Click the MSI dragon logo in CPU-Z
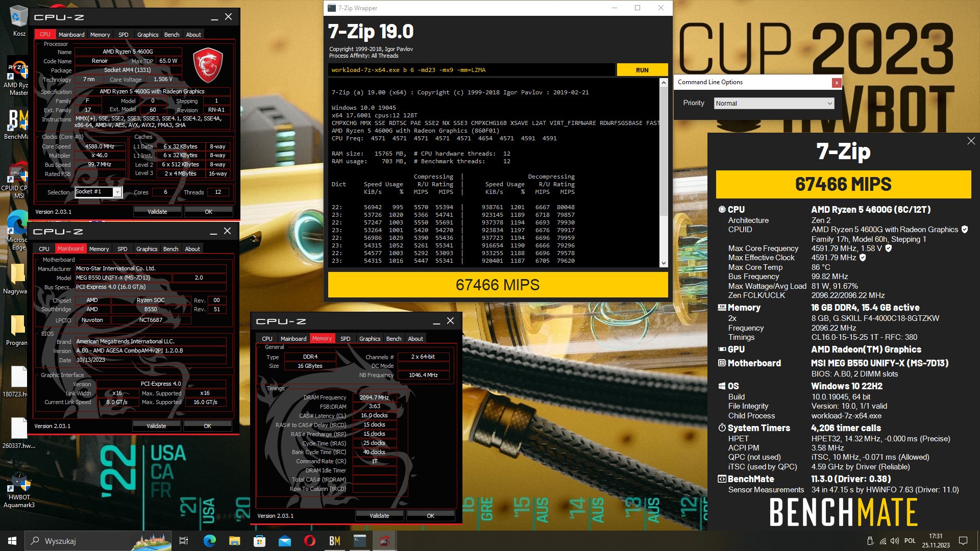 [x=208, y=65]
